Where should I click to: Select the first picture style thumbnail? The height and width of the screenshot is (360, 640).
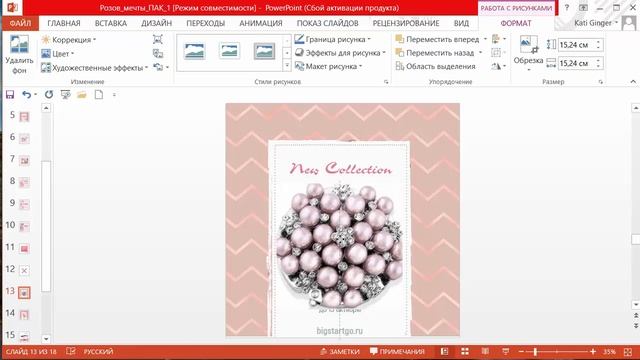pyautogui.click(x=194, y=51)
